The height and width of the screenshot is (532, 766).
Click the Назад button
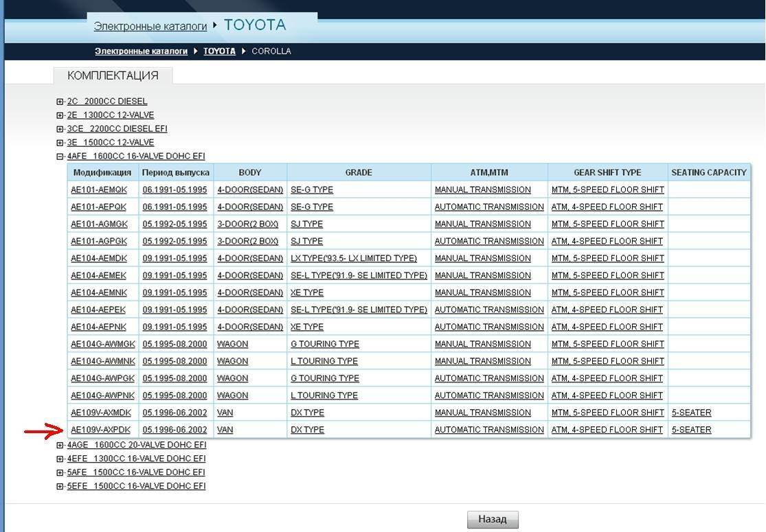tap(492, 520)
